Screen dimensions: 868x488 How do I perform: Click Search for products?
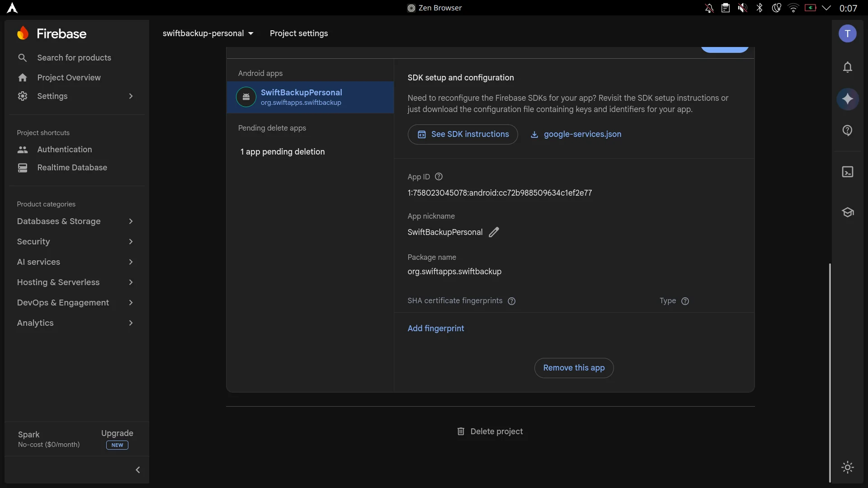pyautogui.click(x=74, y=58)
